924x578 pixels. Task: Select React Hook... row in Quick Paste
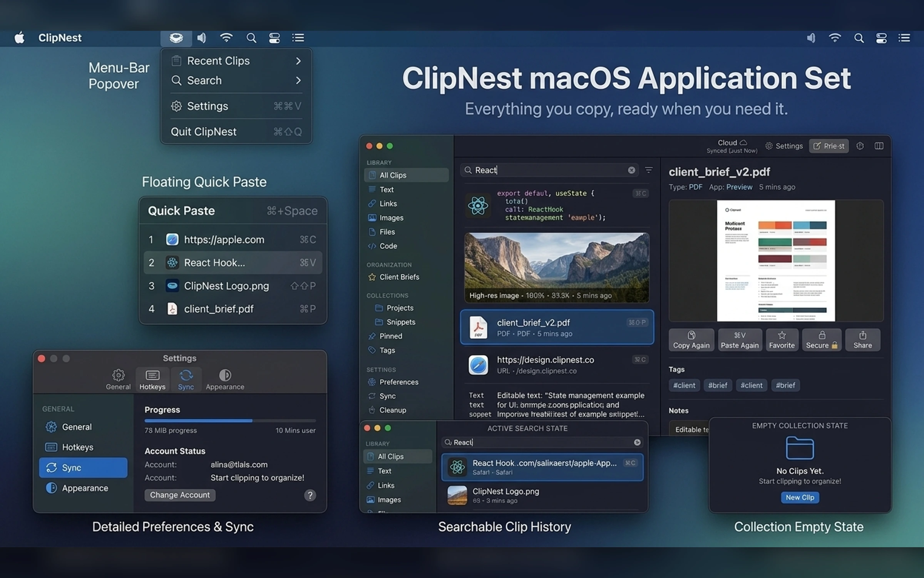click(x=233, y=263)
